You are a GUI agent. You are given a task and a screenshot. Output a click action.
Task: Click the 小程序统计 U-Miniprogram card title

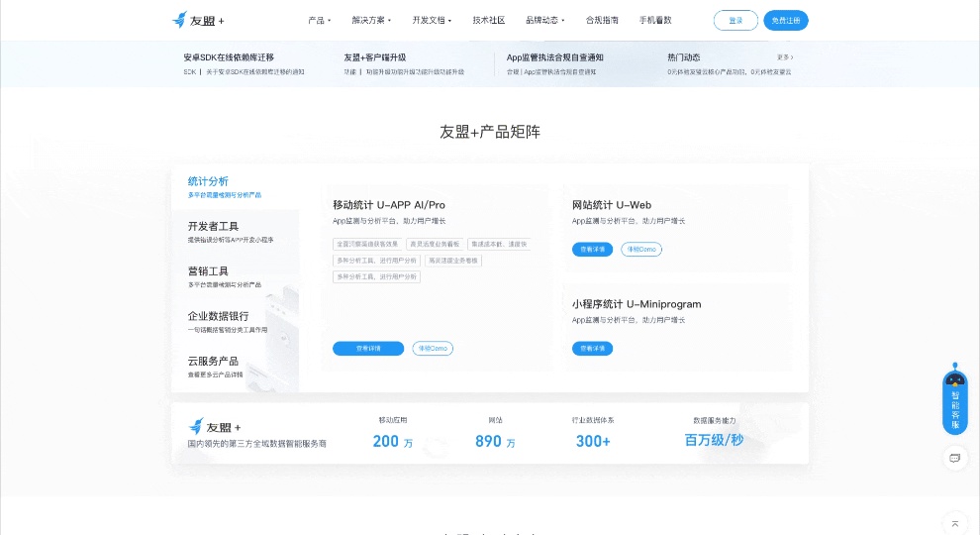pyautogui.click(x=637, y=304)
